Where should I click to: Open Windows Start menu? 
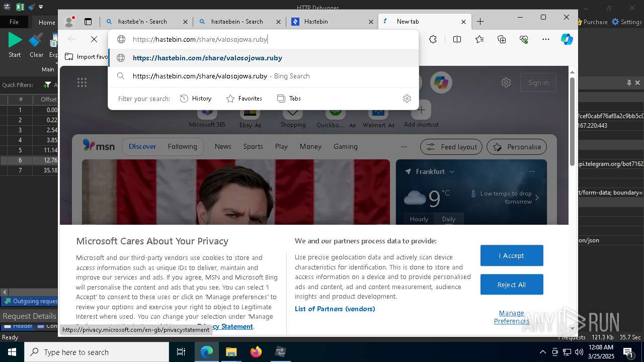(x=12, y=352)
